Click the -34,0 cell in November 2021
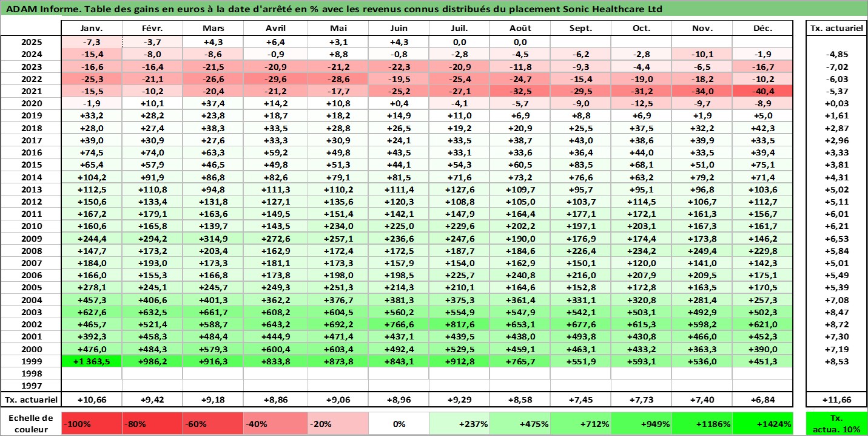Viewport: 868px width, 436px height. pyautogui.click(x=702, y=91)
